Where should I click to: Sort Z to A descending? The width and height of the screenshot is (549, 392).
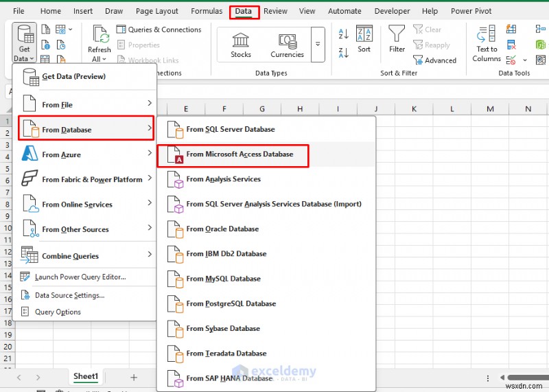(x=344, y=53)
